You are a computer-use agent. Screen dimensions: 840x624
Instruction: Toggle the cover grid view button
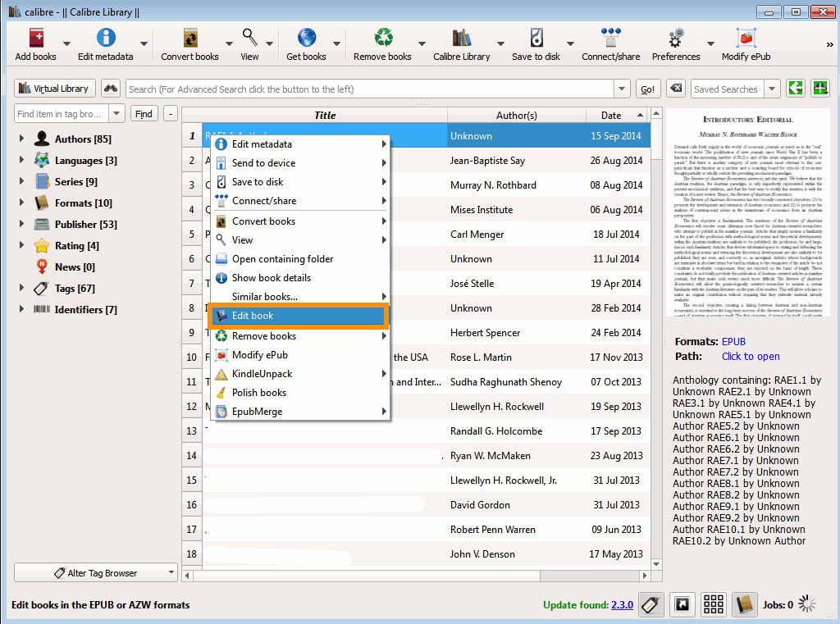point(714,605)
